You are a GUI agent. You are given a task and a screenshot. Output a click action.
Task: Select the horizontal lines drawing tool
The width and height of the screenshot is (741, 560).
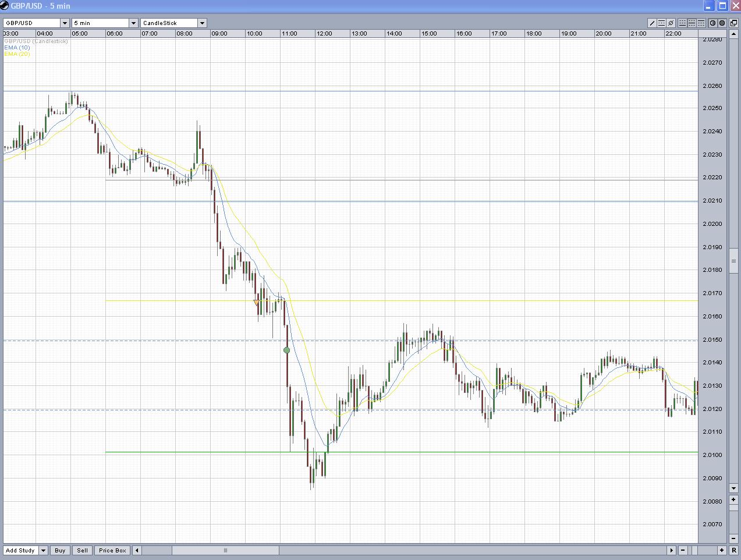[661, 23]
